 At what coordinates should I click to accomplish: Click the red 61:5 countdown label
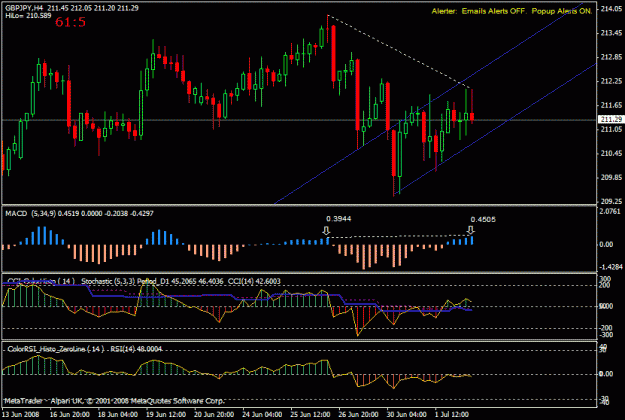click(70, 22)
